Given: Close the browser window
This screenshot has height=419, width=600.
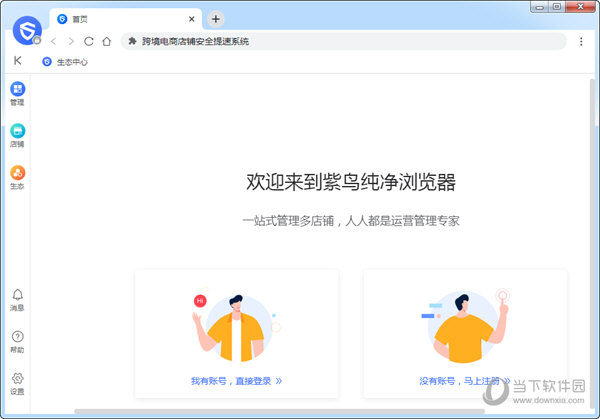Looking at the screenshot, I should [x=580, y=7].
